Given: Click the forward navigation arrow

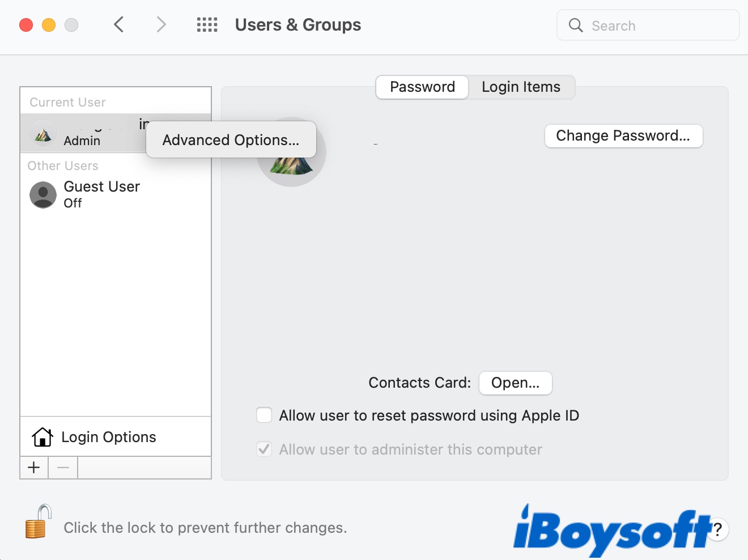Looking at the screenshot, I should pos(161,25).
